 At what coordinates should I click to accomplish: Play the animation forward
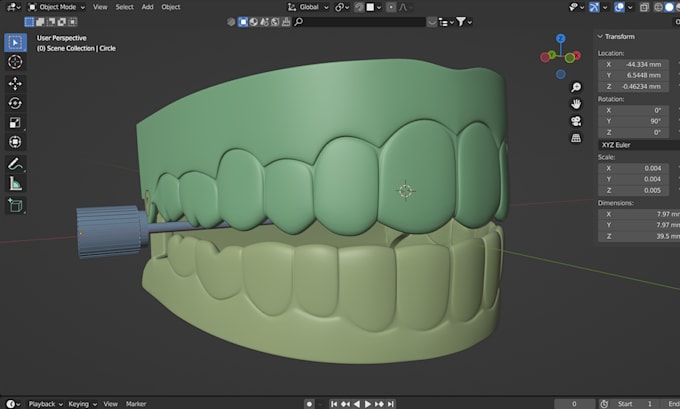pos(368,404)
